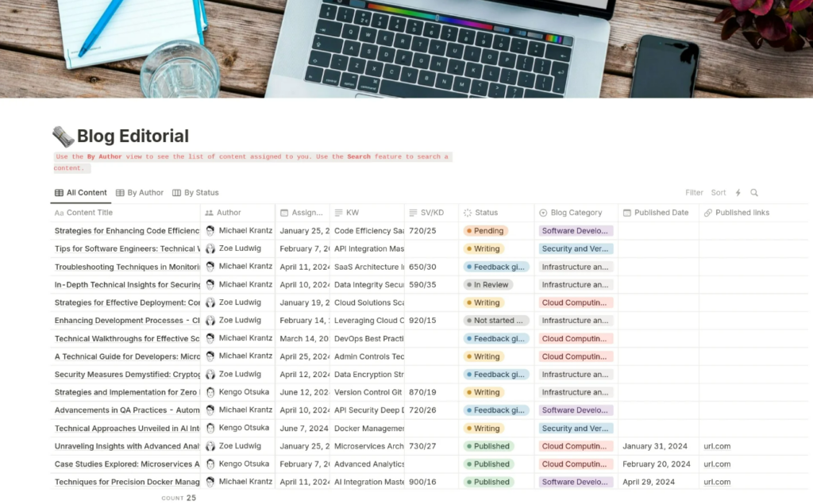This screenshot has width=813, height=504.
Task: Open the url.com link for Unraveling Insights row
Action: (x=716, y=446)
